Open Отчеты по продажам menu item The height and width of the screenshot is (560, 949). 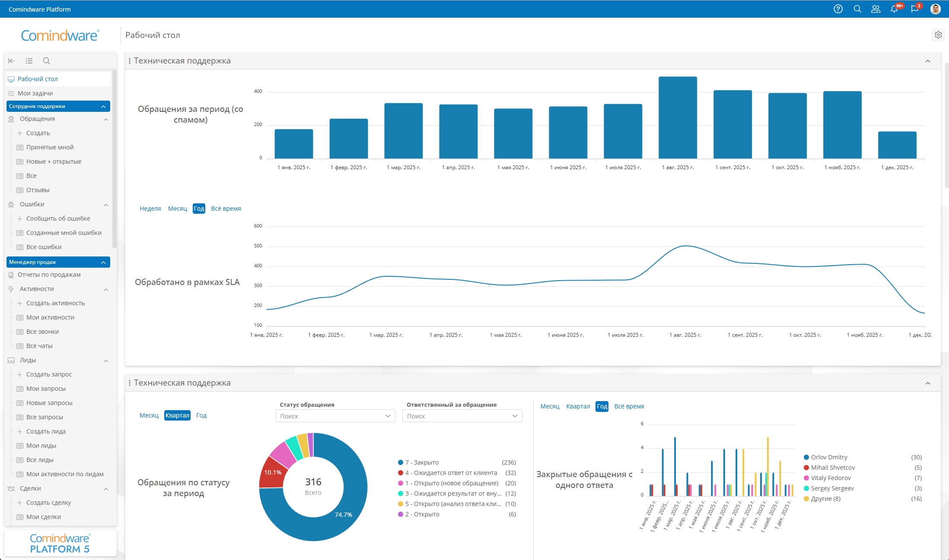pyautogui.click(x=49, y=275)
